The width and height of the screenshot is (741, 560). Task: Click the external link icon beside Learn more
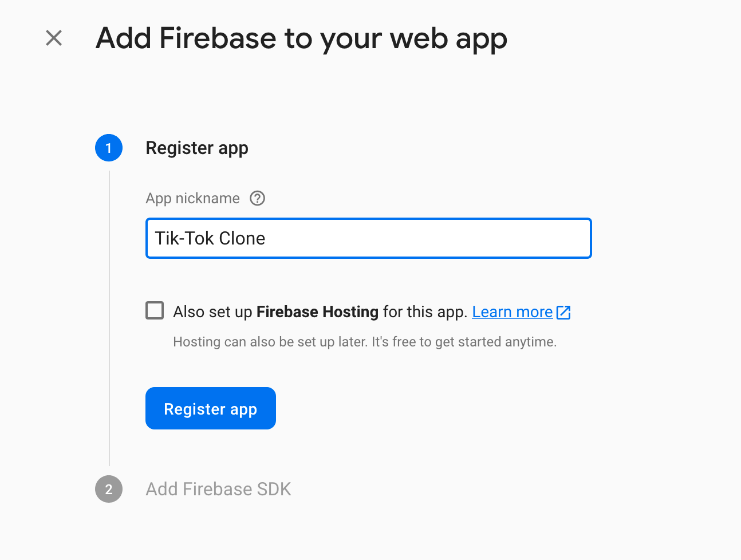click(x=564, y=313)
